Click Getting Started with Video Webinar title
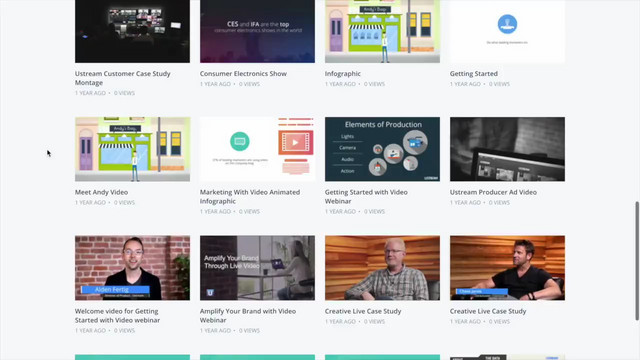The width and height of the screenshot is (640, 360). [x=366, y=196]
